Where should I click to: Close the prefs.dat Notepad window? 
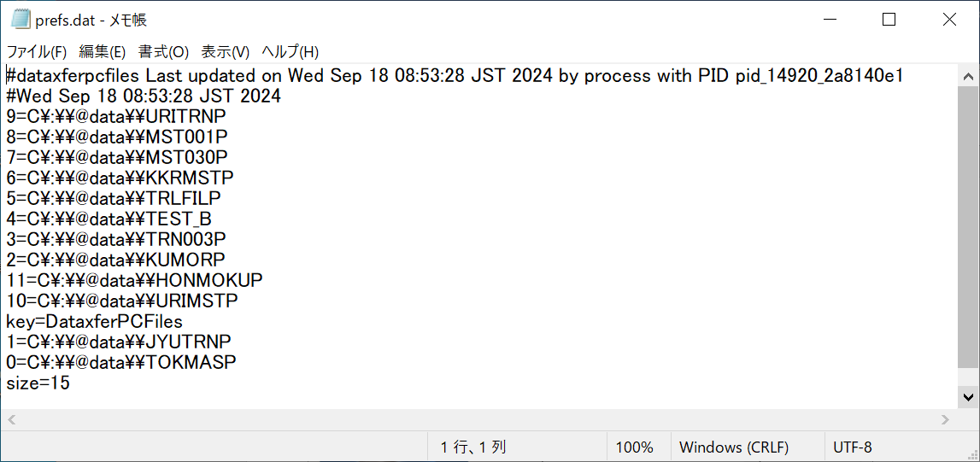948,20
